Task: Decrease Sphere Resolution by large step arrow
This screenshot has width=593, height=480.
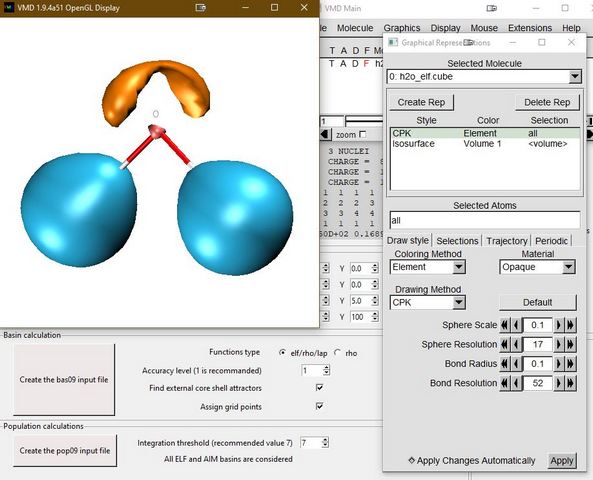Action: point(505,345)
